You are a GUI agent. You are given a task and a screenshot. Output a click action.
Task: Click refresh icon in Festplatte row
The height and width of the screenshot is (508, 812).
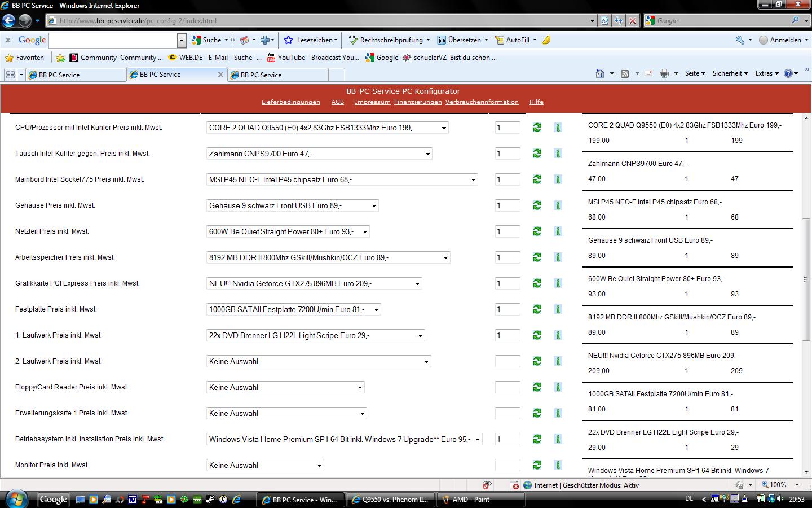coord(537,309)
